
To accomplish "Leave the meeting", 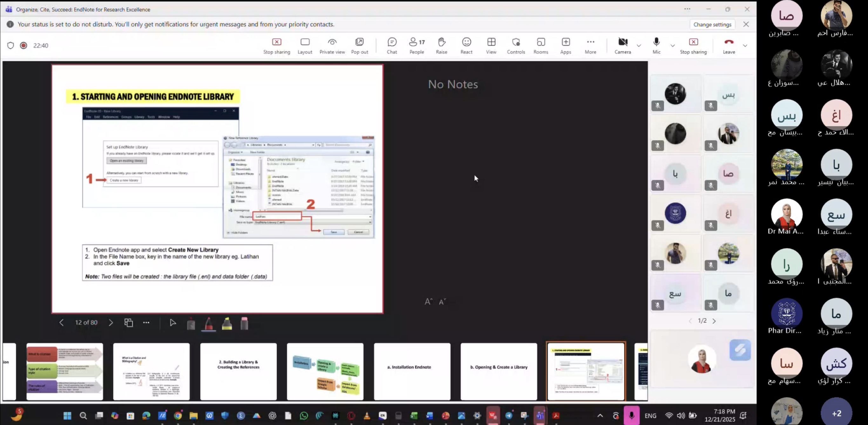I will coord(729,45).
